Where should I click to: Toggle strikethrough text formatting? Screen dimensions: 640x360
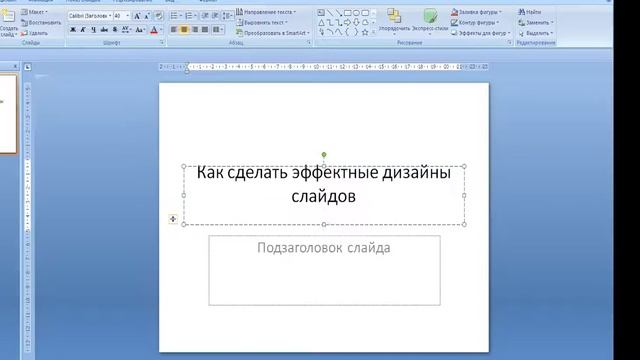(104, 29)
